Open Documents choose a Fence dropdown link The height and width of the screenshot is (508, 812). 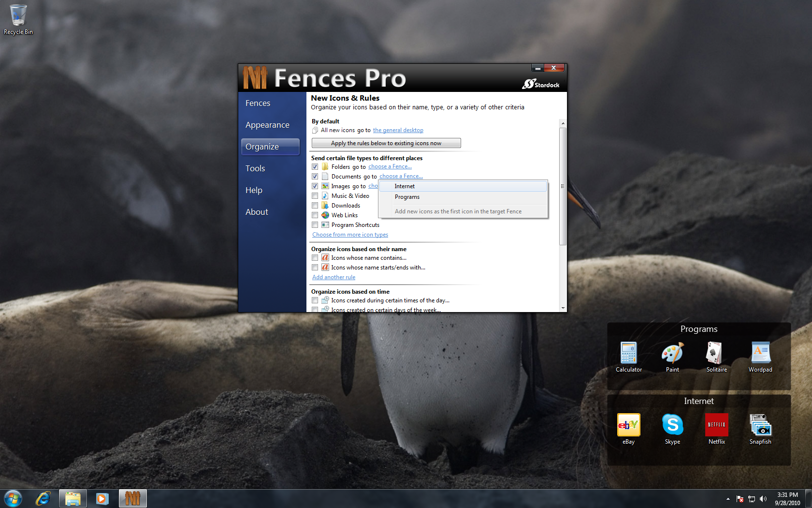pos(401,176)
